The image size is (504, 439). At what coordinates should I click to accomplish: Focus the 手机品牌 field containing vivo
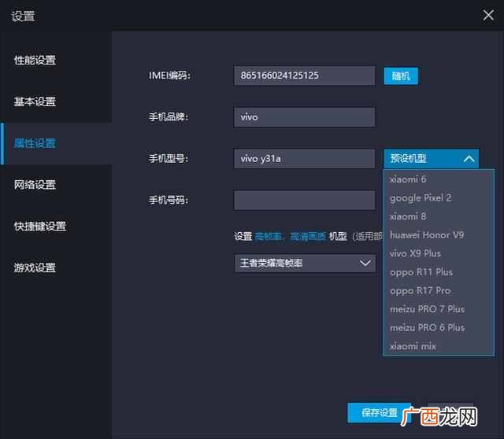[304, 117]
